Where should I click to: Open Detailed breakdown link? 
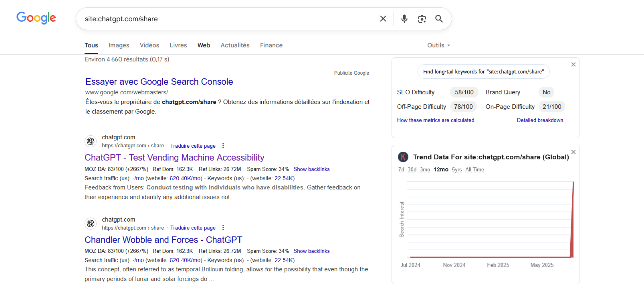pos(540,120)
